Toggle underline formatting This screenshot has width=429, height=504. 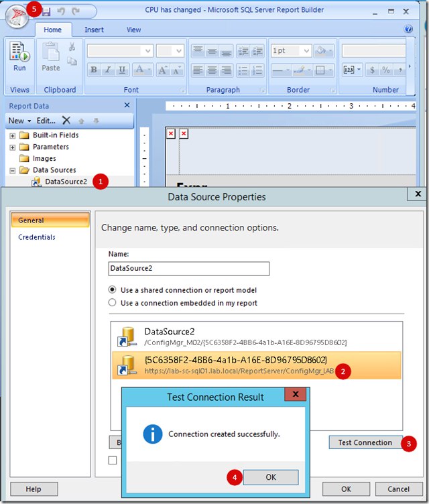click(x=122, y=70)
